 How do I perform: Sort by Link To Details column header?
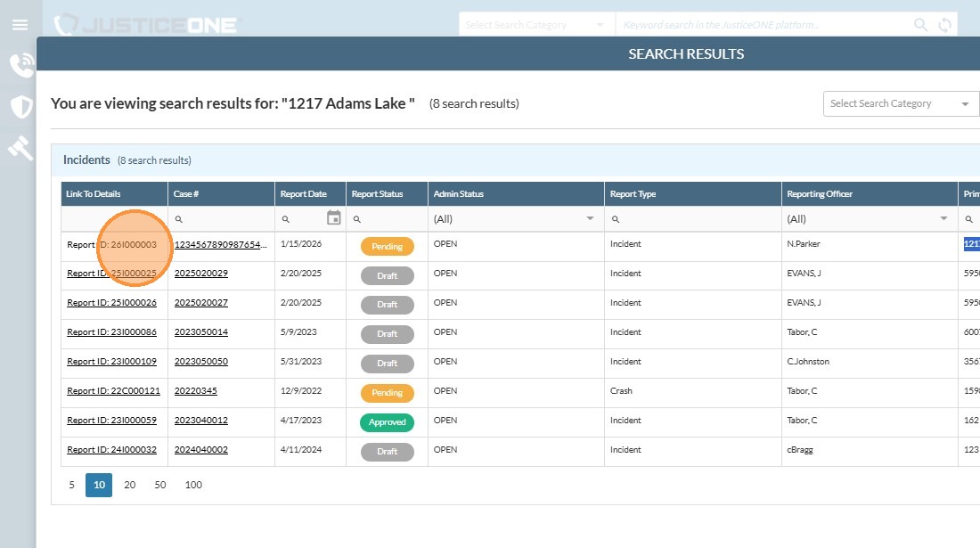tap(114, 193)
